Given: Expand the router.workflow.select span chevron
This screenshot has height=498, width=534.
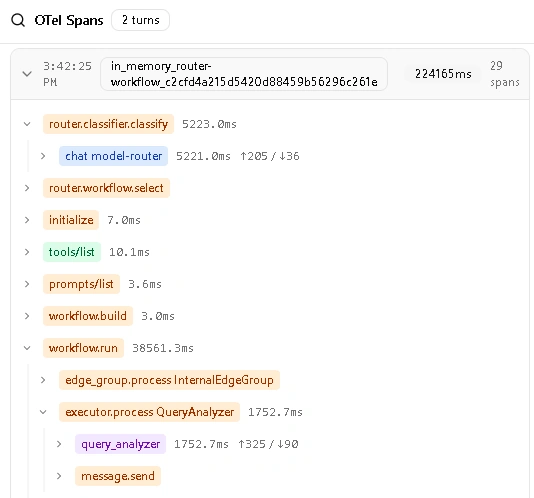Looking at the screenshot, I should [x=27, y=188].
